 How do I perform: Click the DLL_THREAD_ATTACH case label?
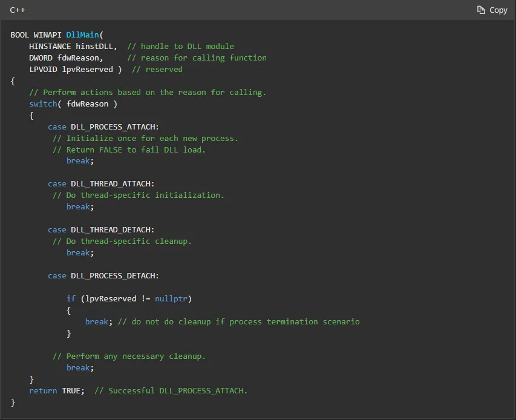pos(113,183)
